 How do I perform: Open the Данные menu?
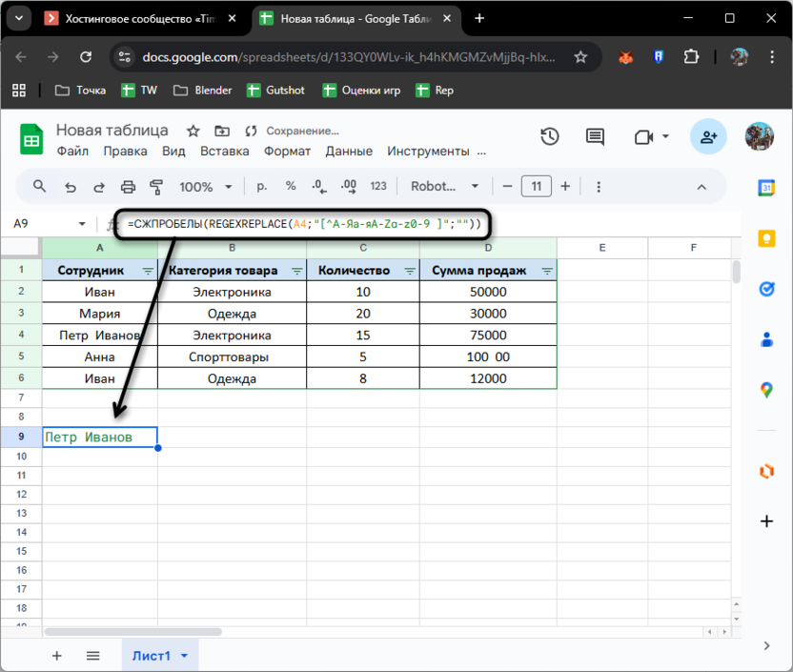pyautogui.click(x=349, y=151)
